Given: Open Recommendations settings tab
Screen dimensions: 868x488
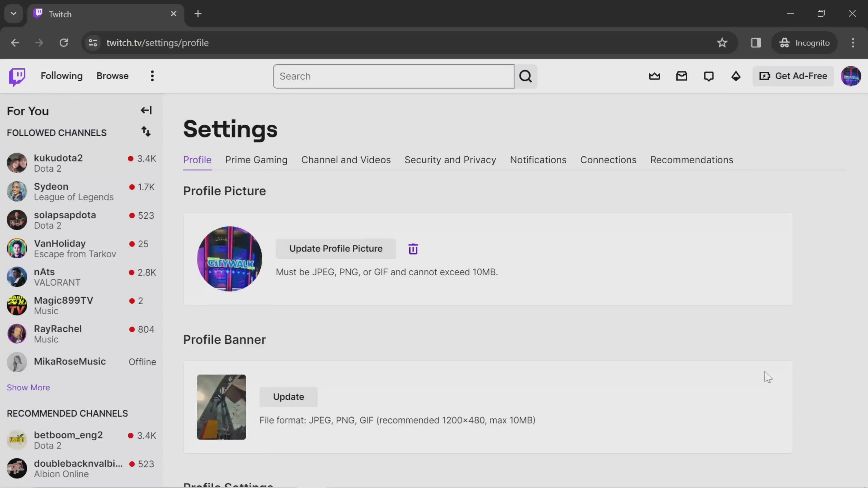Looking at the screenshot, I should [x=691, y=160].
